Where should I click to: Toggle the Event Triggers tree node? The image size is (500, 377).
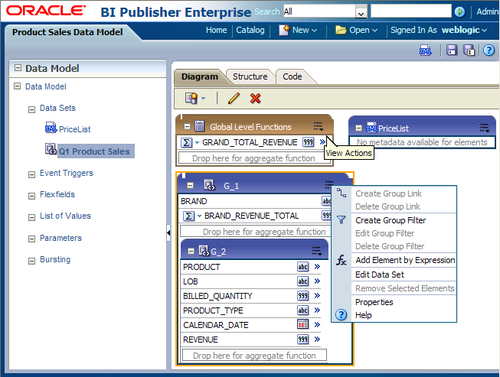(x=32, y=174)
